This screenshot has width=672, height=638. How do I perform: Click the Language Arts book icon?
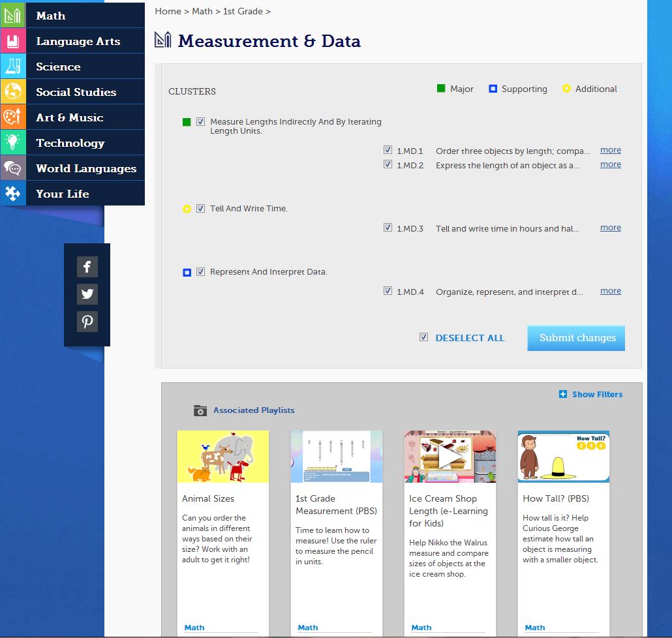point(13,41)
